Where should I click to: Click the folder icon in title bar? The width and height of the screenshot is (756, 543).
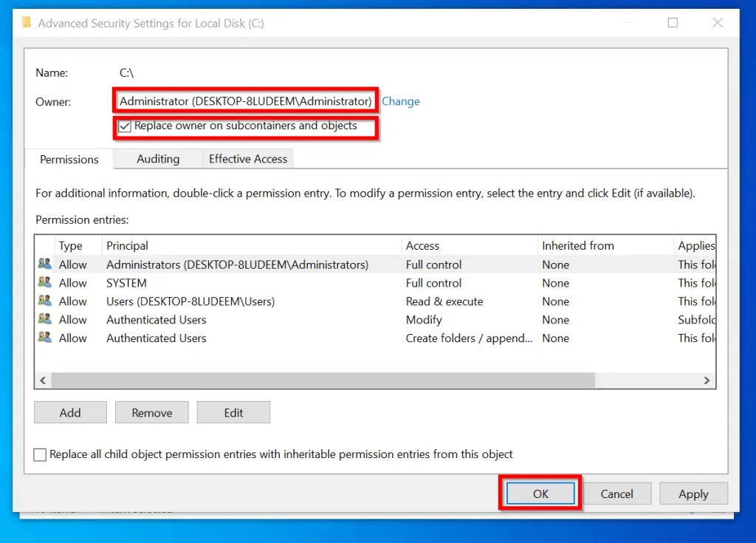tap(27, 23)
